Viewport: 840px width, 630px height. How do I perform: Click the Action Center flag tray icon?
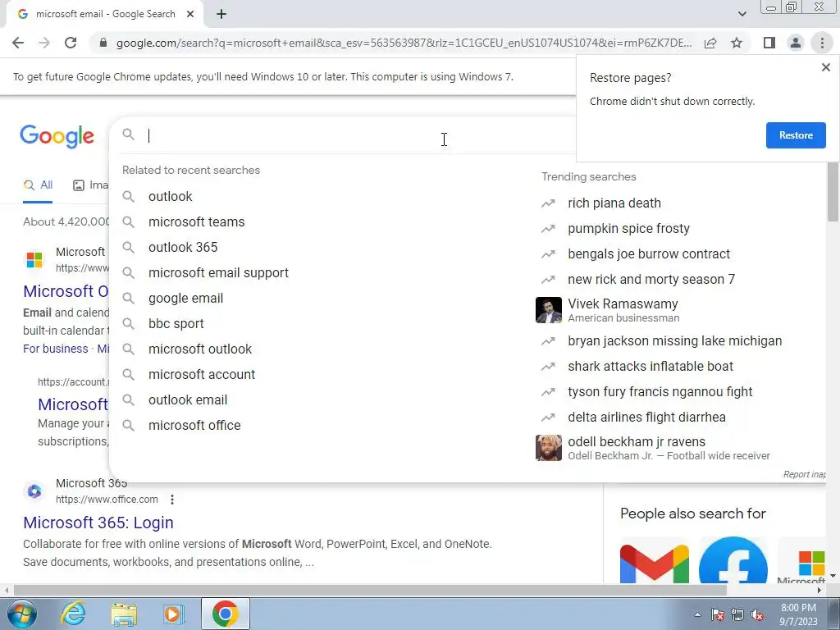[717, 615]
